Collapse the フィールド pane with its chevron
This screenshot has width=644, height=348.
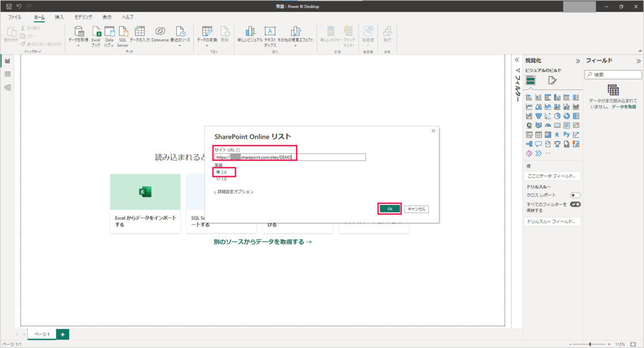639,61
